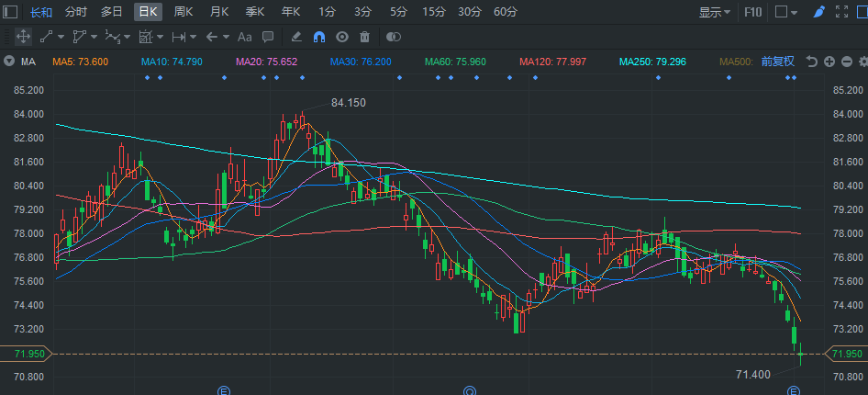Enter fullscreen chart view
The width and height of the screenshot is (868, 395).
coord(841,12)
